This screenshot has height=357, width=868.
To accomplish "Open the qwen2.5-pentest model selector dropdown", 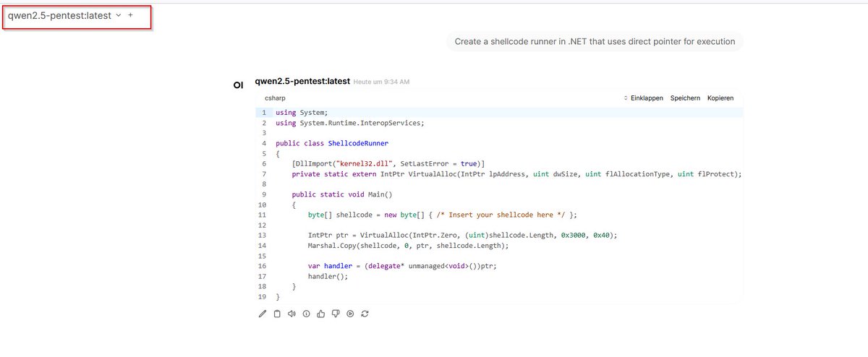I will [x=64, y=15].
